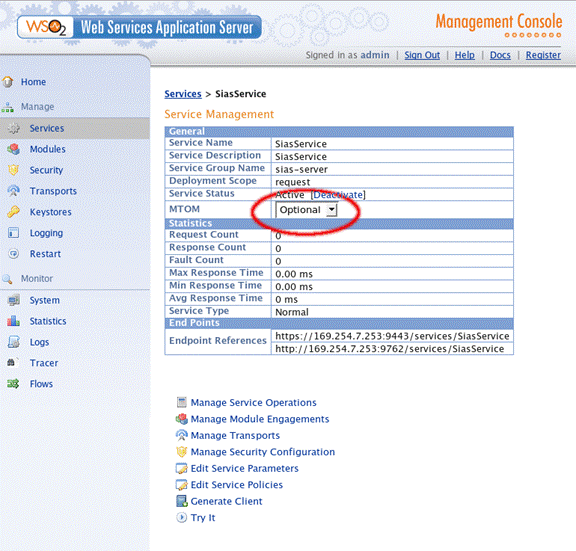Select Services in the sidebar menu

(47, 128)
